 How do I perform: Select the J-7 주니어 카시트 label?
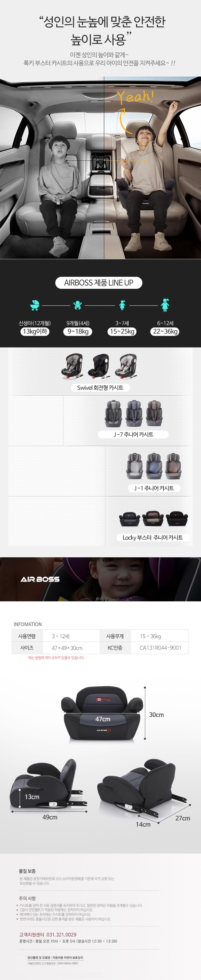click(x=133, y=434)
